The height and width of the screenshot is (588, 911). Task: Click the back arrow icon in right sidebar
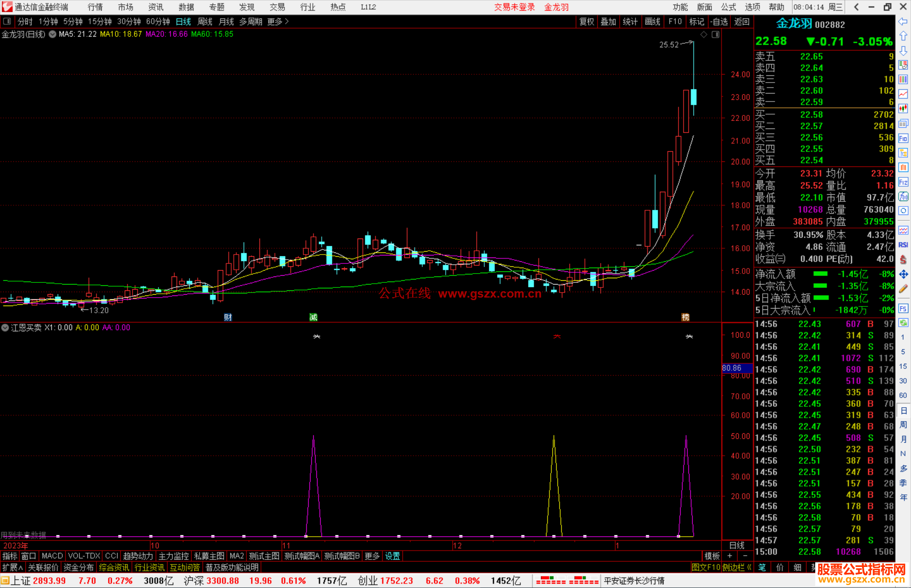pyautogui.click(x=903, y=21)
